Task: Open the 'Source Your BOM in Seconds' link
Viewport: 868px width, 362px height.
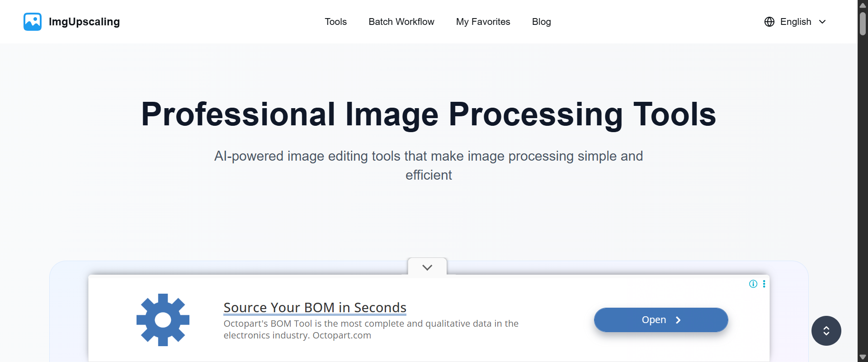Action: pyautogui.click(x=315, y=307)
